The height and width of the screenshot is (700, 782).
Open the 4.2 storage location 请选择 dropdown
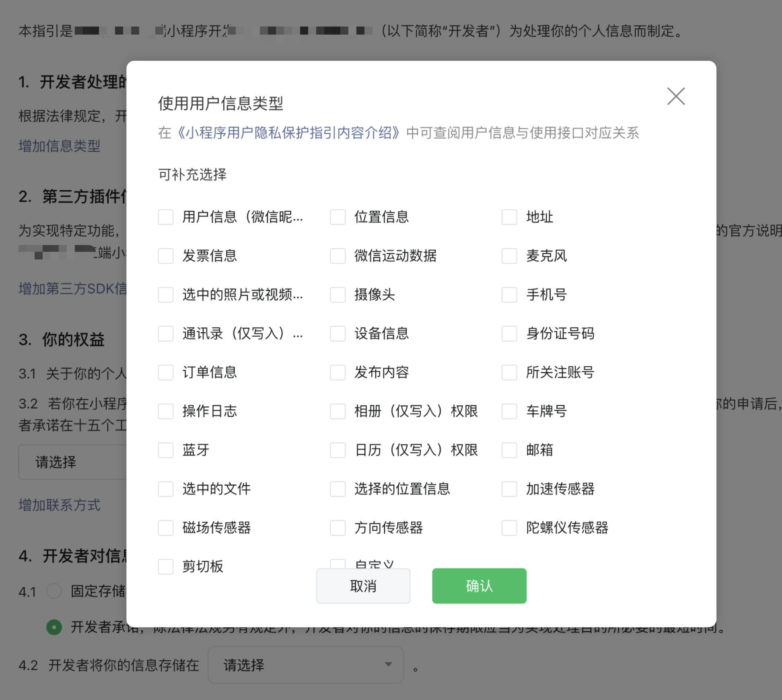[306, 665]
